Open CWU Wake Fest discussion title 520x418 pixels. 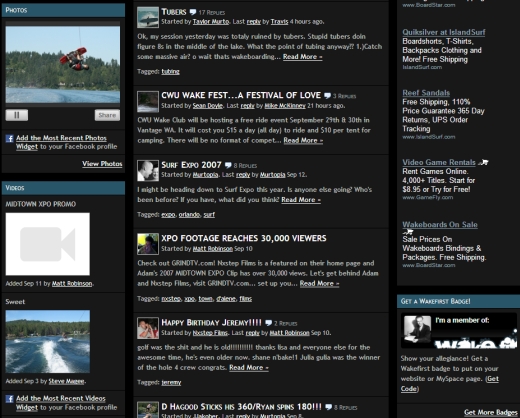pyautogui.click(x=241, y=95)
